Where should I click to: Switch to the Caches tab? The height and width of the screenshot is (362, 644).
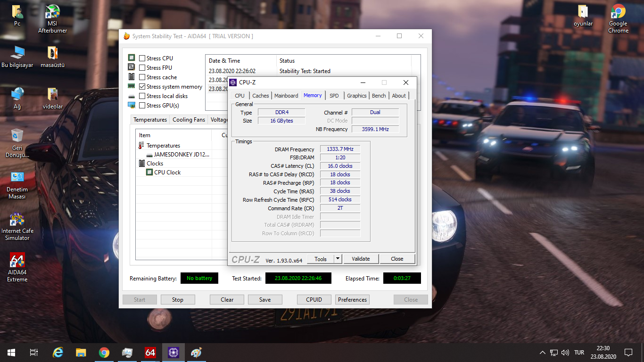(260, 96)
